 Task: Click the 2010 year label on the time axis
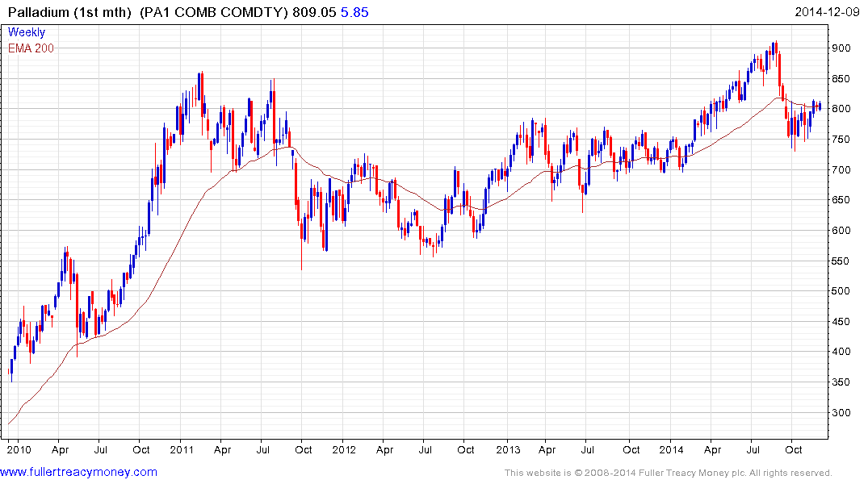19,449
